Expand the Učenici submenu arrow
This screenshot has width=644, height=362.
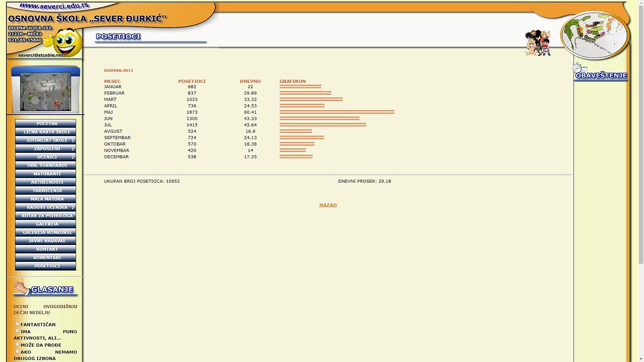pos(73,157)
